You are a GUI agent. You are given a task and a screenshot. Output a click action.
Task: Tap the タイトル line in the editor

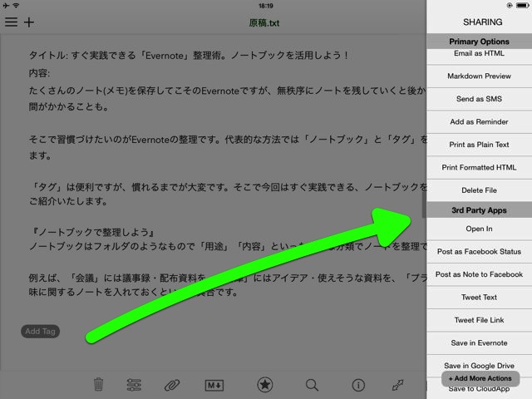(x=189, y=55)
